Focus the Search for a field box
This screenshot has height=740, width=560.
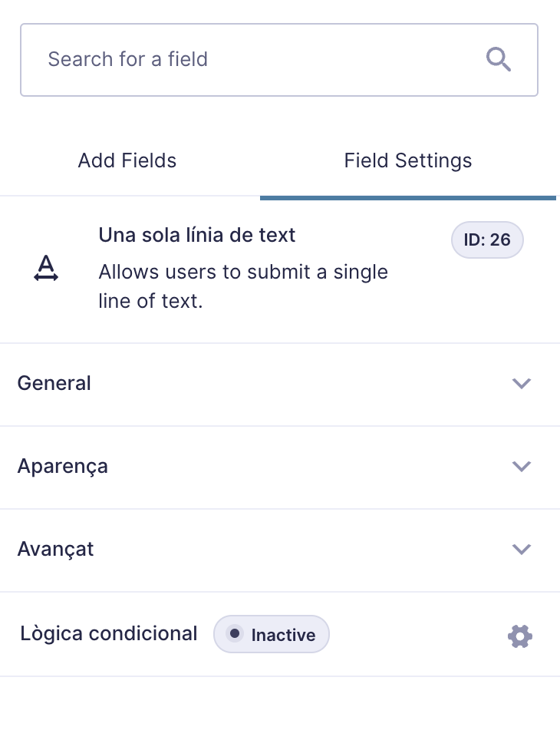279,60
